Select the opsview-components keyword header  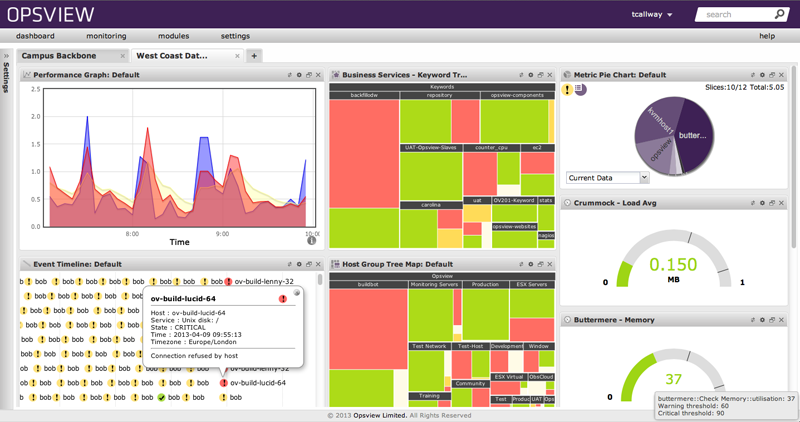[x=517, y=95]
